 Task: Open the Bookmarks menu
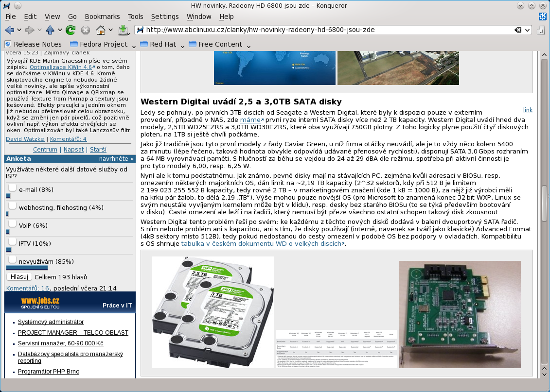(103, 17)
